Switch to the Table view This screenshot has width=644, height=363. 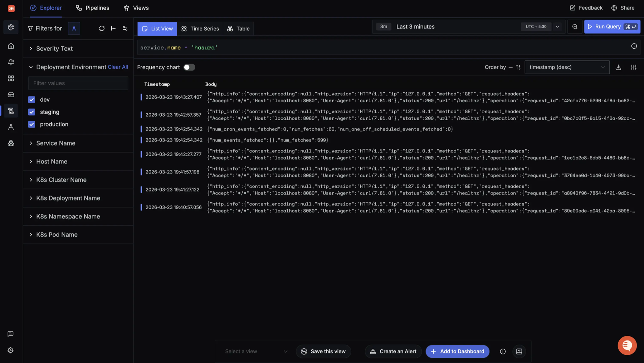pyautogui.click(x=238, y=29)
